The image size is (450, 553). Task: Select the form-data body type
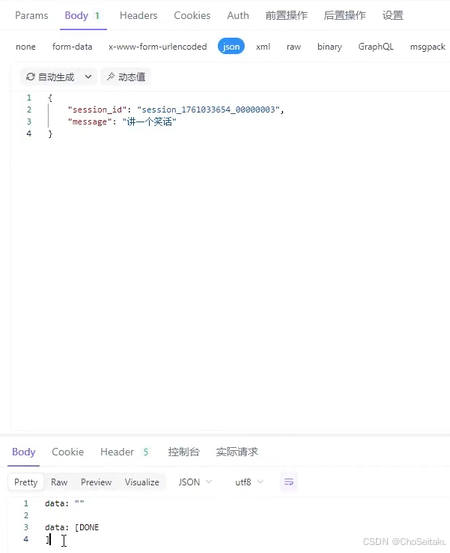click(x=72, y=47)
